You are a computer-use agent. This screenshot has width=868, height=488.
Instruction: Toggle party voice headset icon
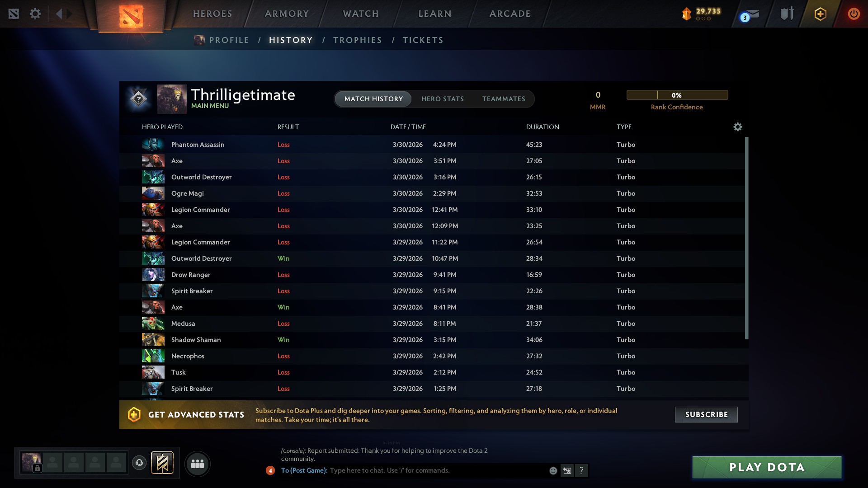coord(139,463)
